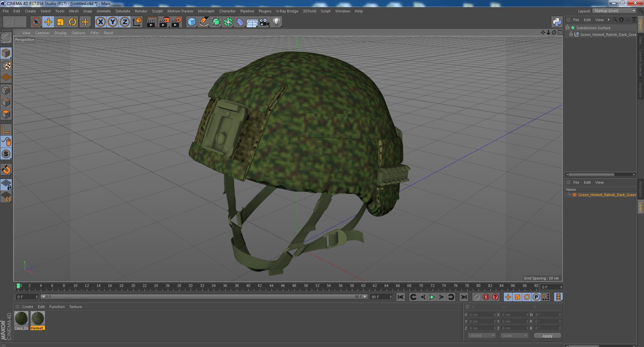Viewport: 644px width, 347px height.
Task: Click Record Active Objects button
Action: 476,297
